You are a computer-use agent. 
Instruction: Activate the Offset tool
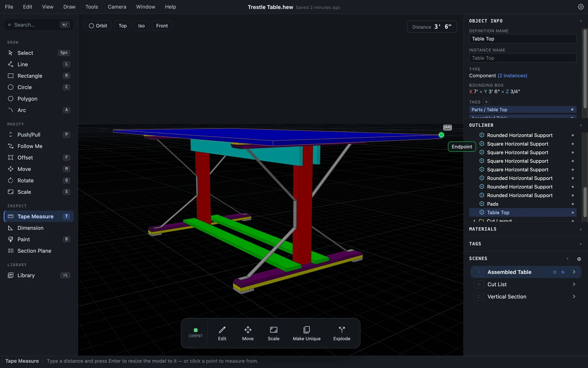pos(39,158)
